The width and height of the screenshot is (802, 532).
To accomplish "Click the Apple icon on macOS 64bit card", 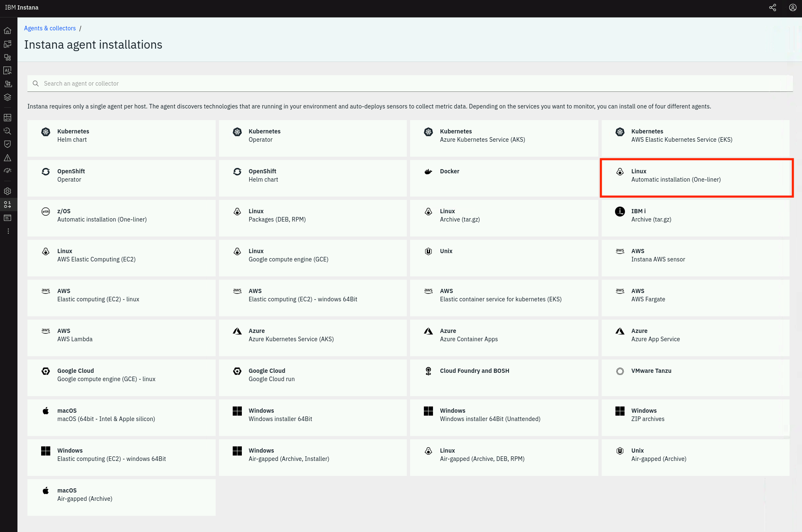I will (x=46, y=411).
